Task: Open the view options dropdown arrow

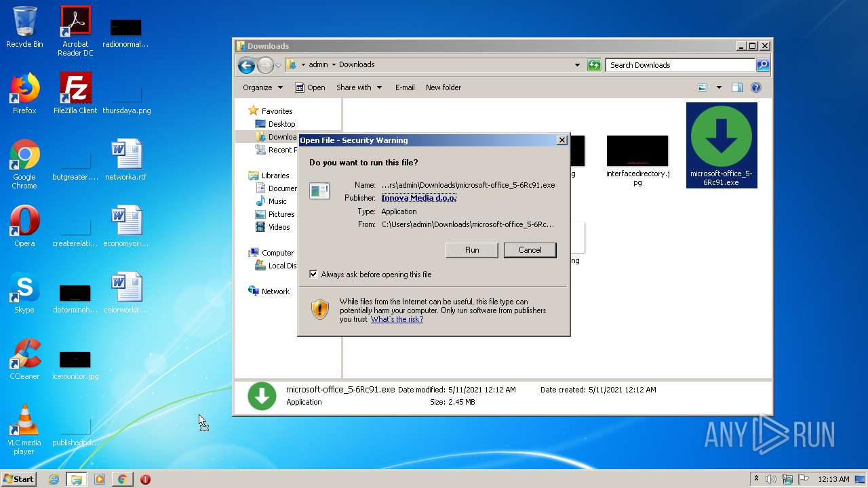Action: coord(719,87)
